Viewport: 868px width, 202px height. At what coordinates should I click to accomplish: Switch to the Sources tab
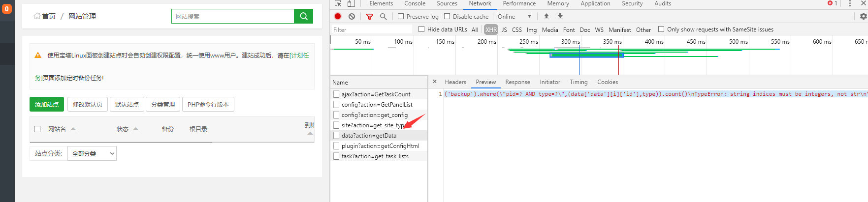tap(447, 3)
